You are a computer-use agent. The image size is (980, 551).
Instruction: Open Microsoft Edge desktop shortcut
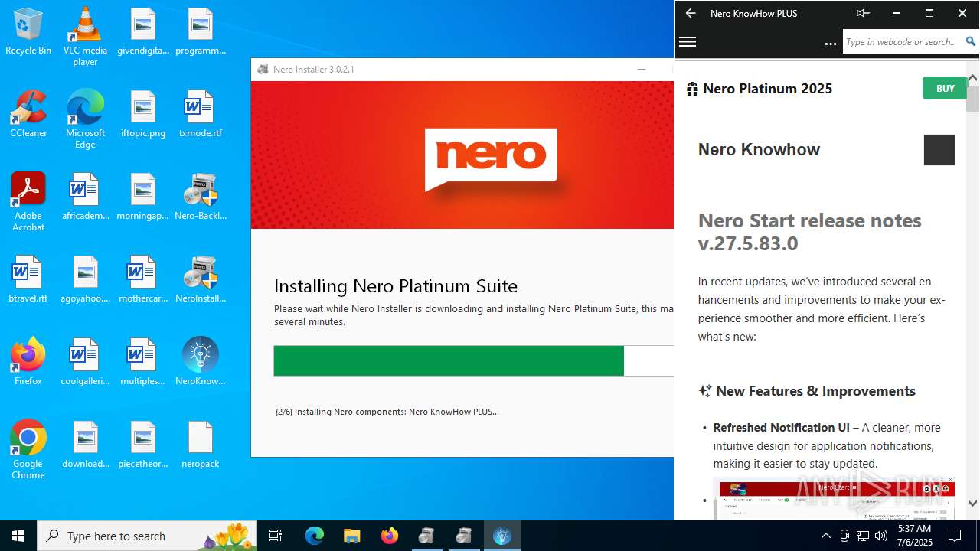click(x=85, y=119)
